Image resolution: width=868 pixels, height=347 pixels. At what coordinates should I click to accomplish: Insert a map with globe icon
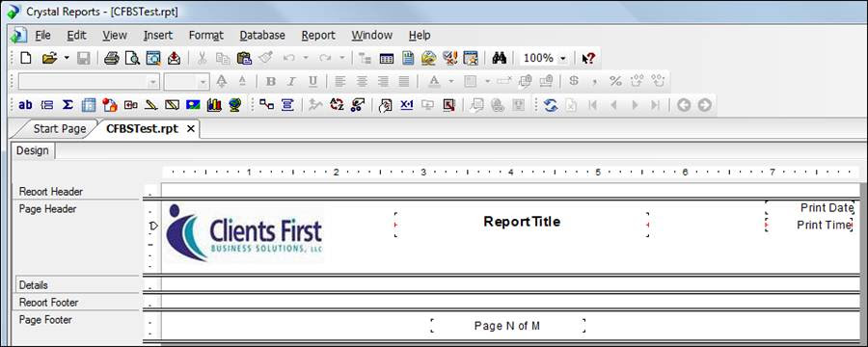(x=235, y=105)
